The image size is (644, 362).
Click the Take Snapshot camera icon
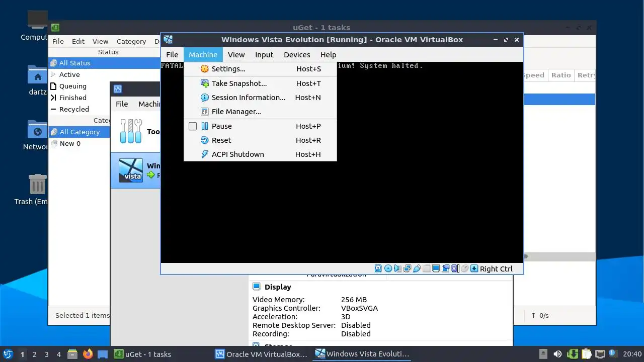(205, 83)
